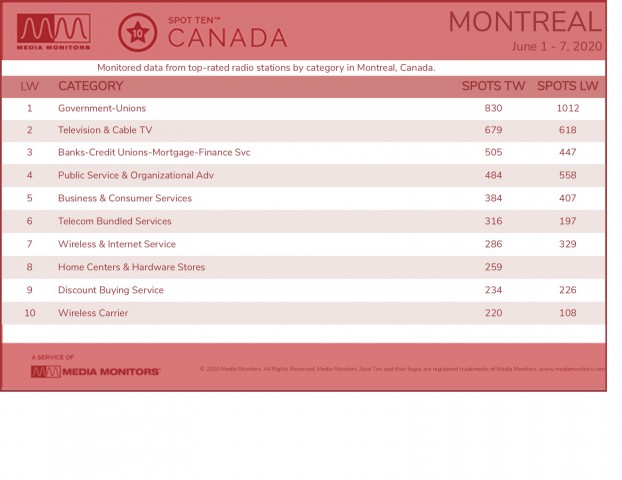Screen dimensions: 622x480
Task: Click Discount Buying Service row
Action: (x=303, y=290)
